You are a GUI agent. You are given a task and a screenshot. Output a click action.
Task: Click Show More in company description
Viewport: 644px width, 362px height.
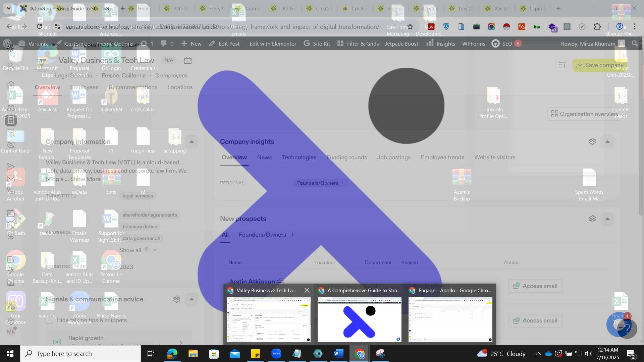coord(85,179)
